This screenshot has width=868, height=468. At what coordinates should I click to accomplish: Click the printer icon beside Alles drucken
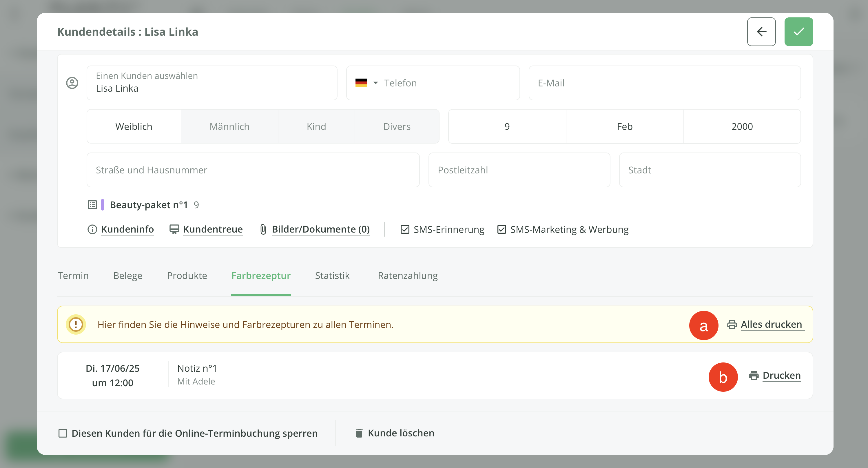coord(732,324)
